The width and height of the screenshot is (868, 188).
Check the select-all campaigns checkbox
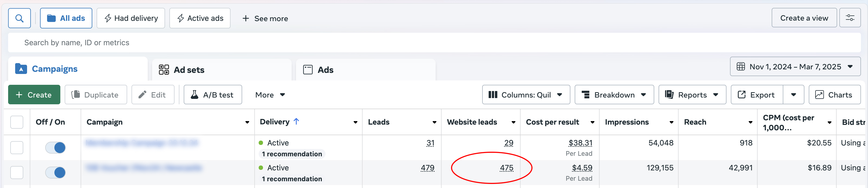pos(17,122)
